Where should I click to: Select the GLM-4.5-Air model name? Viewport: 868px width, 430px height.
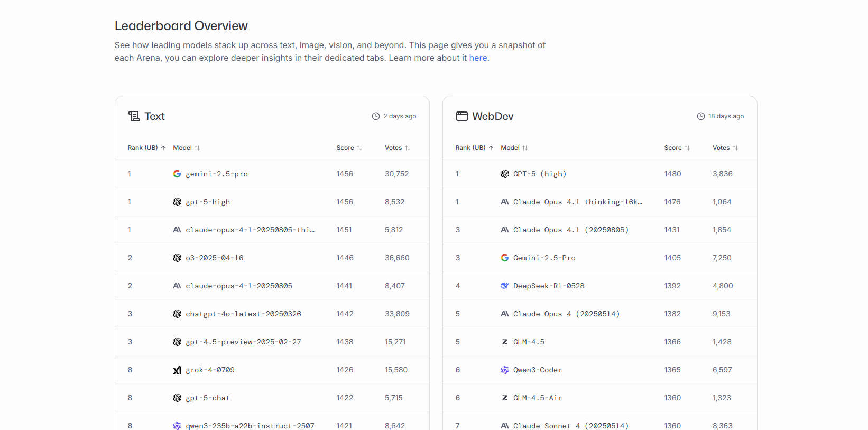pos(538,398)
